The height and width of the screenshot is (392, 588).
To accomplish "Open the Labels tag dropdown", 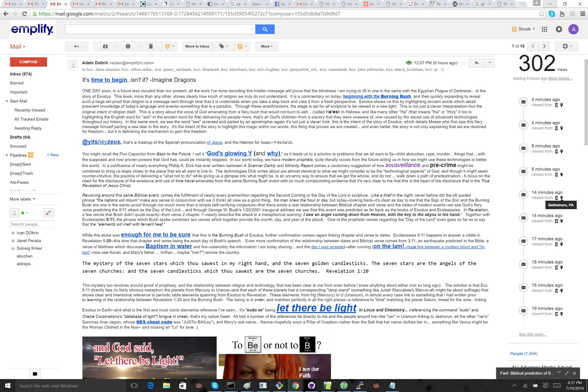I will tap(223, 46).
